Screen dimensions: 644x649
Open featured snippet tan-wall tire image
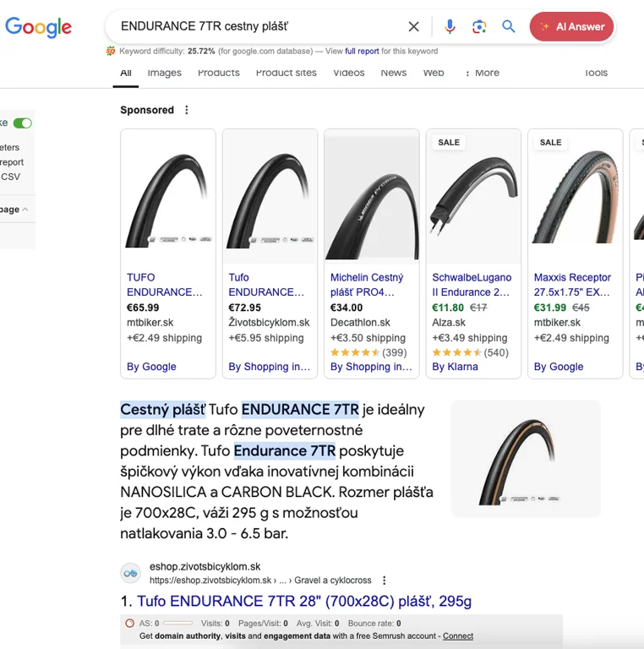tap(525, 458)
